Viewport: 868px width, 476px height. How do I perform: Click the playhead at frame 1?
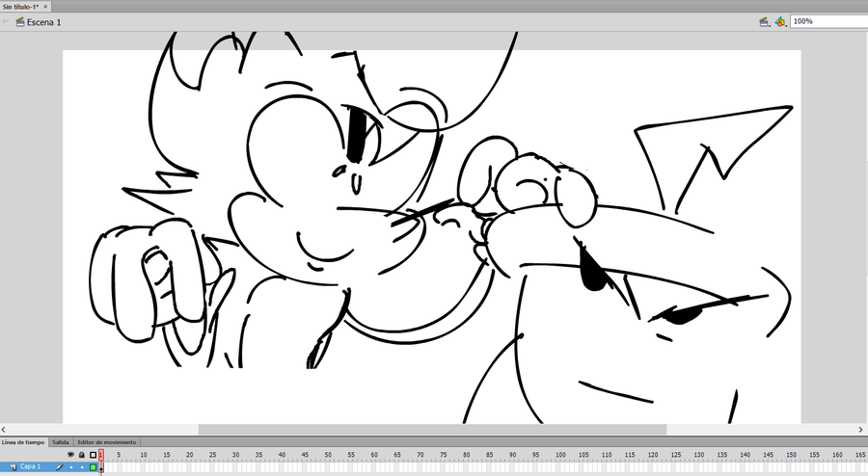(100, 455)
